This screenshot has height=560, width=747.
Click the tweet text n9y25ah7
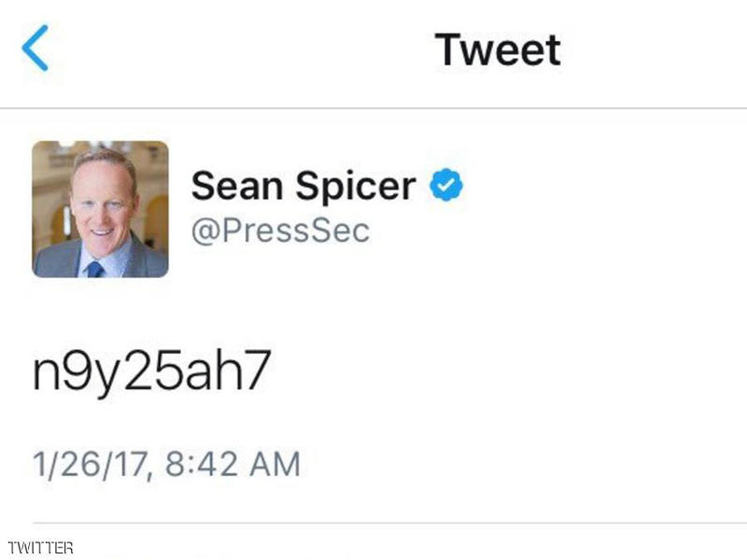(x=150, y=371)
